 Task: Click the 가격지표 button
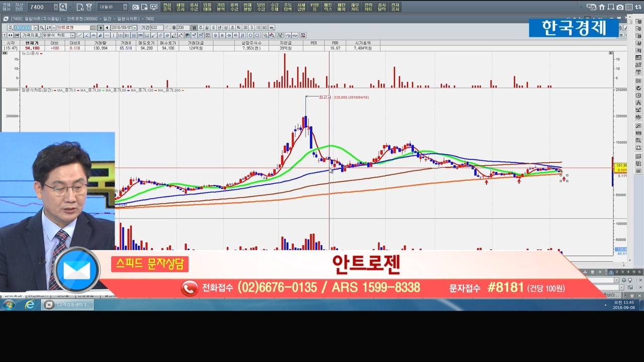point(30,35)
